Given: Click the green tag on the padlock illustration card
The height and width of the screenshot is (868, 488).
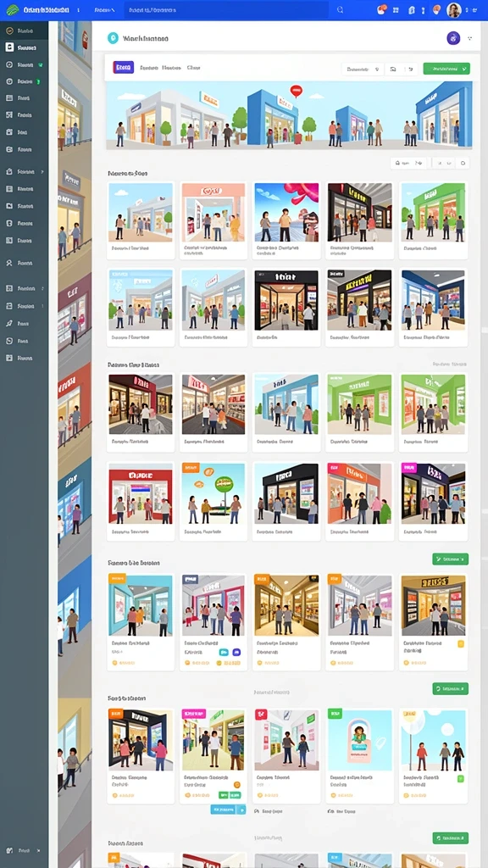Looking at the screenshot, I should (335, 714).
